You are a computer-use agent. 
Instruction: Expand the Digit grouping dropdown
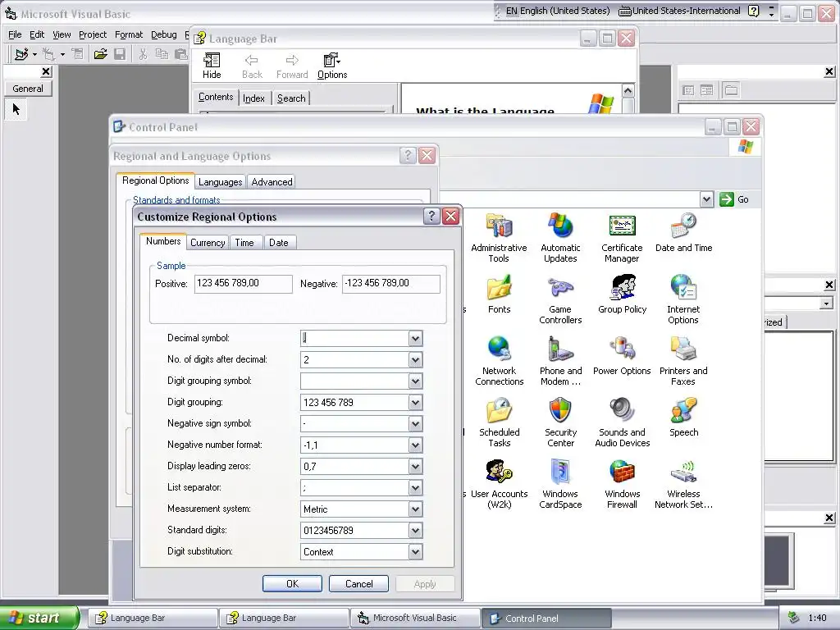click(x=415, y=402)
